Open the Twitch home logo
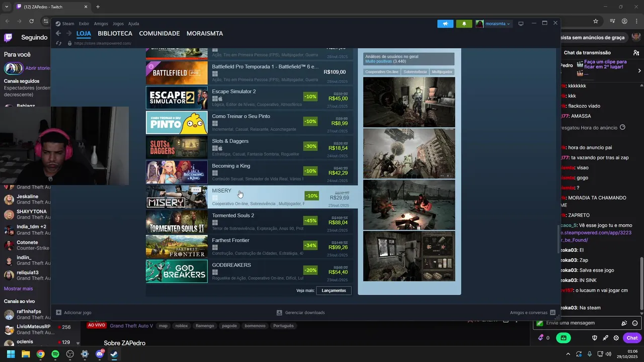The width and height of the screenshot is (644, 362). tap(8, 37)
